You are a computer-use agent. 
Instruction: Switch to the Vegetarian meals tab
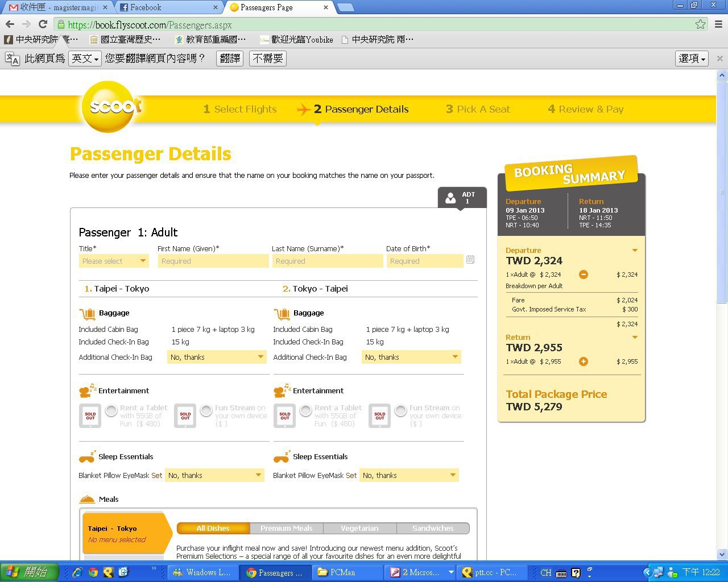(x=359, y=528)
